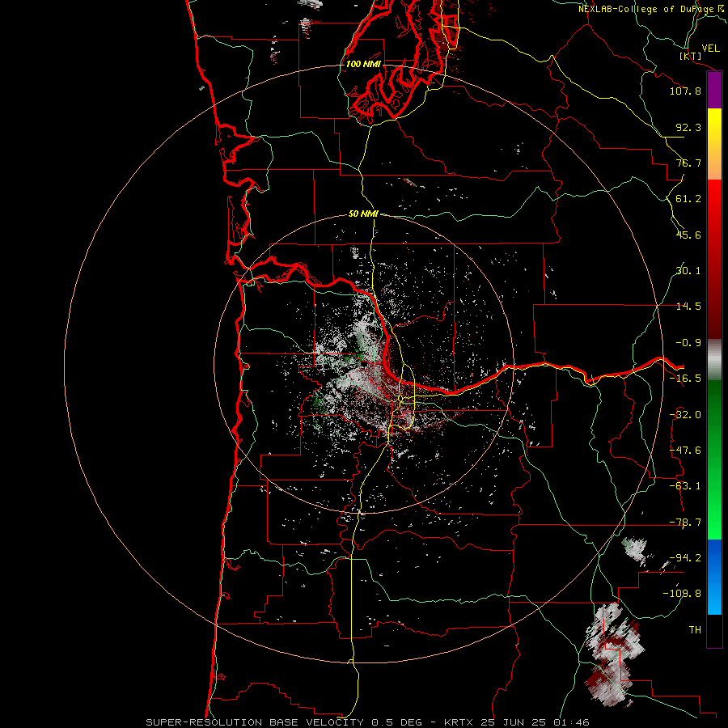Click the 50 NMI range ring label
Screen dimensions: 728x728
(x=363, y=214)
